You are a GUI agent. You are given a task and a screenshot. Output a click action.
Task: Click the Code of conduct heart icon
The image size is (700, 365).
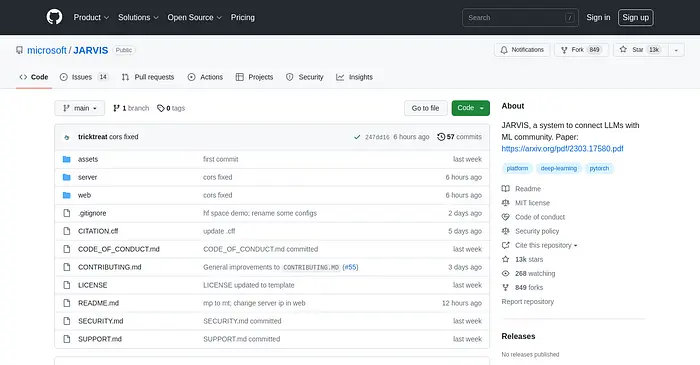[505, 217]
